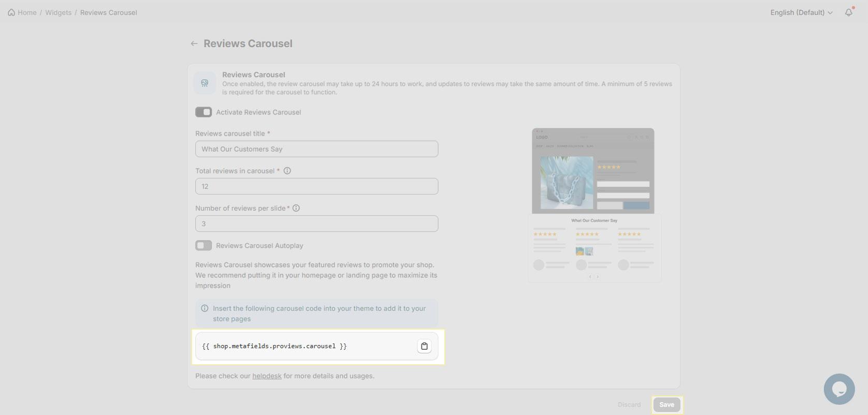Select the shop.metafields.proviews.carousel code text
Viewport: 868px width, 415px height.
pyautogui.click(x=274, y=346)
